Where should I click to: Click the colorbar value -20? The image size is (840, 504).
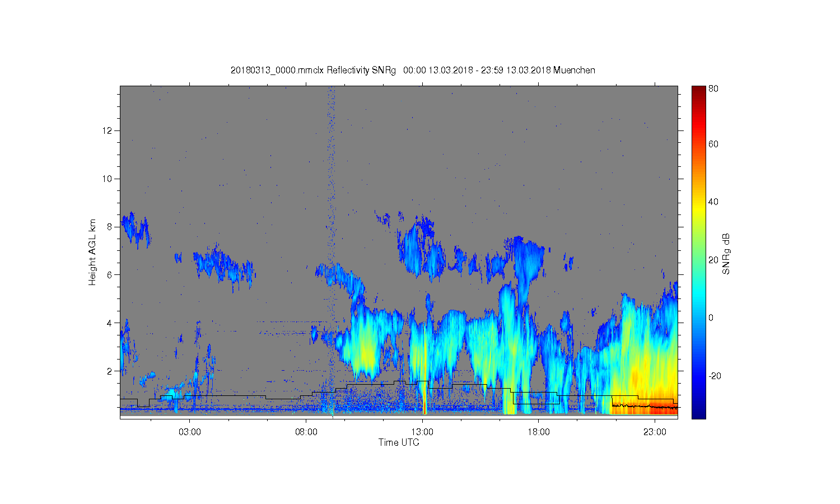[715, 376]
